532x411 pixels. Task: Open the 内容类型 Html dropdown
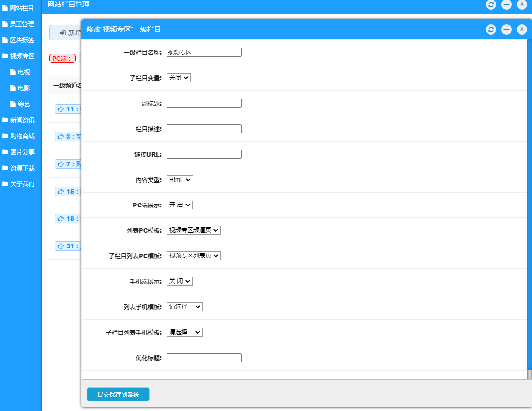pyautogui.click(x=180, y=180)
